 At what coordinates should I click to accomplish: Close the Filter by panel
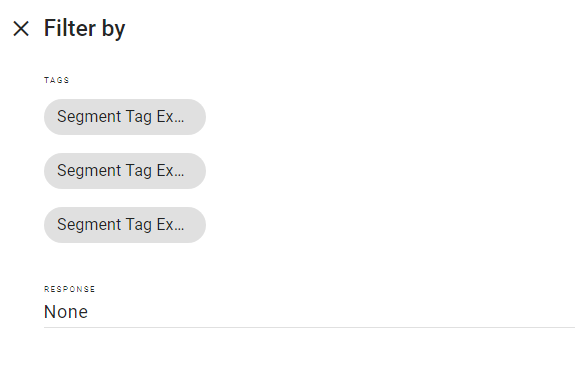coord(21,28)
